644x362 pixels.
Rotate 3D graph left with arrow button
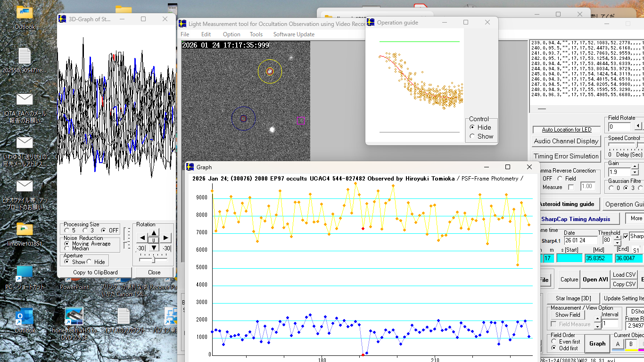(142, 238)
